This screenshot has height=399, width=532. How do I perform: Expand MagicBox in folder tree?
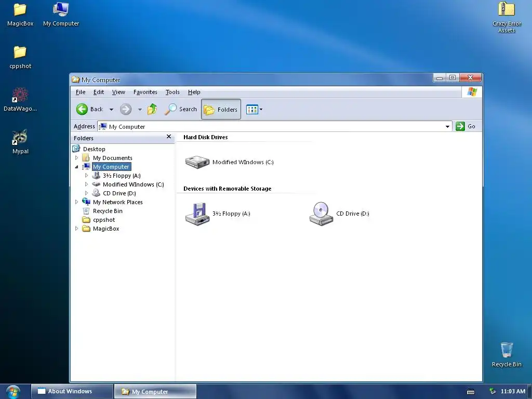77,229
